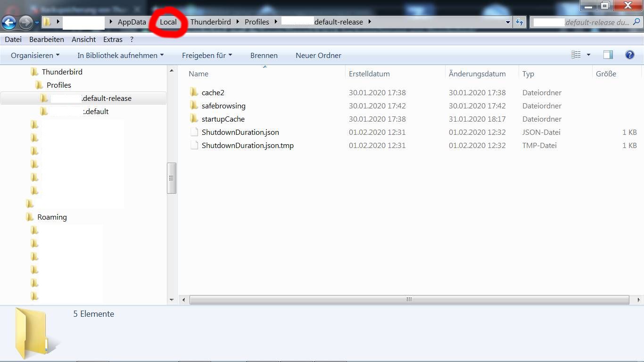The width and height of the screenshot is (644, 362).
Task: Open the Bearbeiten menu
Action: pyautogui.click(x=47, y=40)
